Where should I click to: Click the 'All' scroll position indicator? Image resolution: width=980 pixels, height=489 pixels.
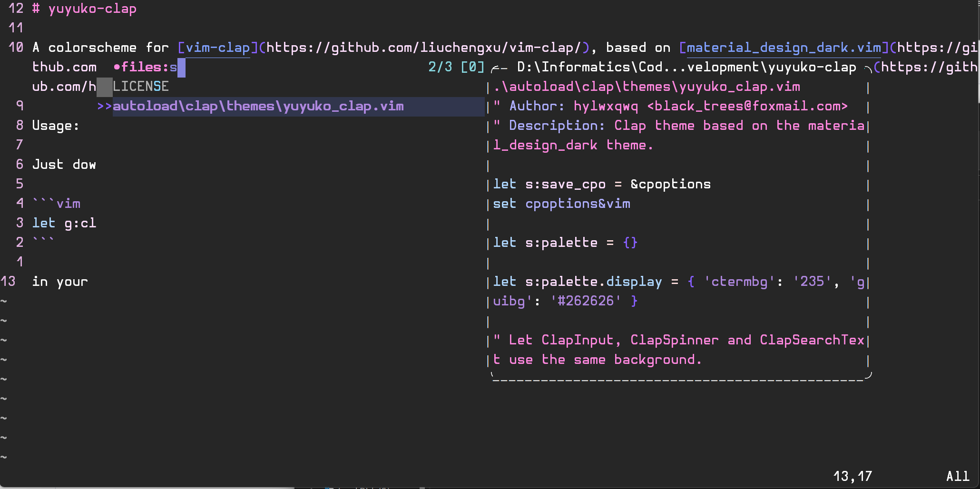tap(958, 476)
